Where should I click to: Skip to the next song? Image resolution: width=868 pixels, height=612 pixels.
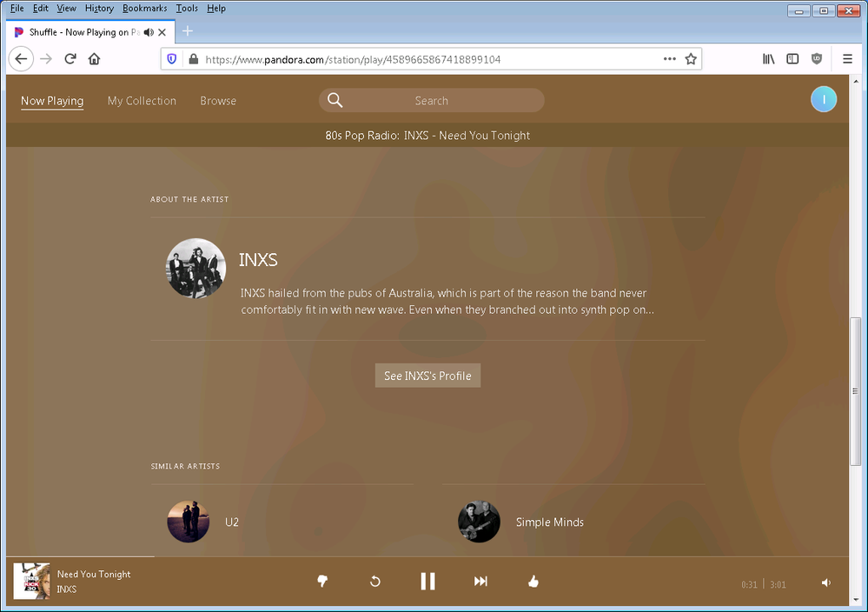click(x=480, y=582)
